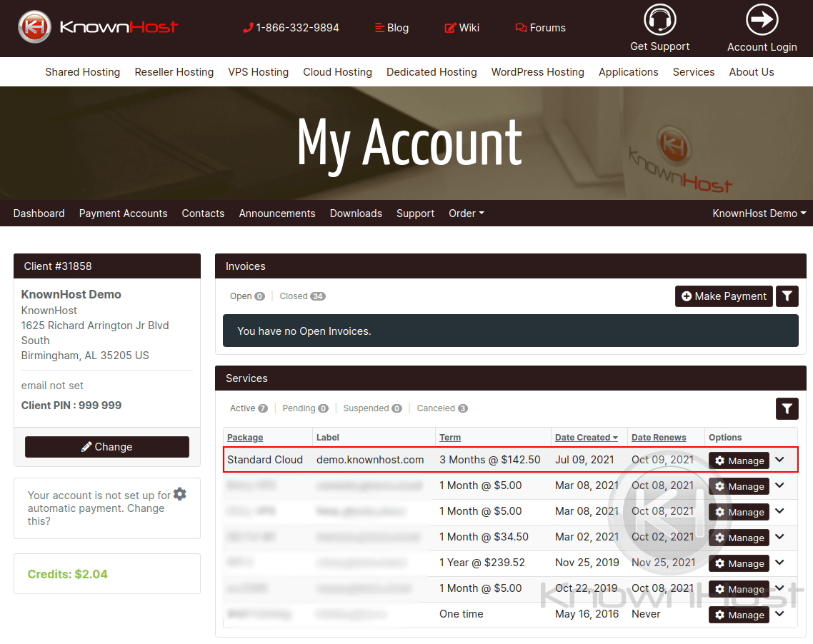This screenshot has height=644, width=813.
Task: Expand the Order dropdown
Action: [x=467, y=213]
